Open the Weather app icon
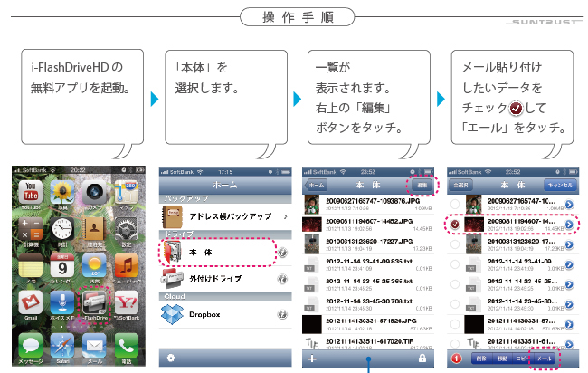The height and width of the screenshot is (373, 588). coord(94,265)
